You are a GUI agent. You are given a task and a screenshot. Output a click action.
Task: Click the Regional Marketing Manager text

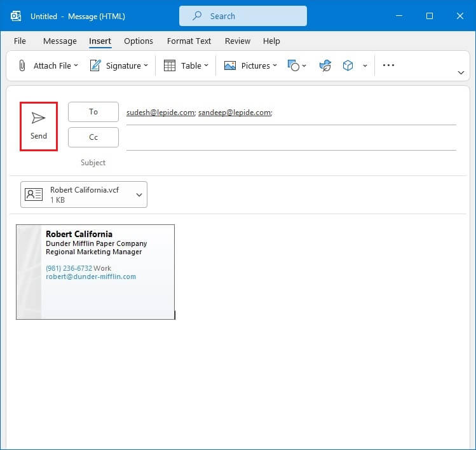(94, 252)
